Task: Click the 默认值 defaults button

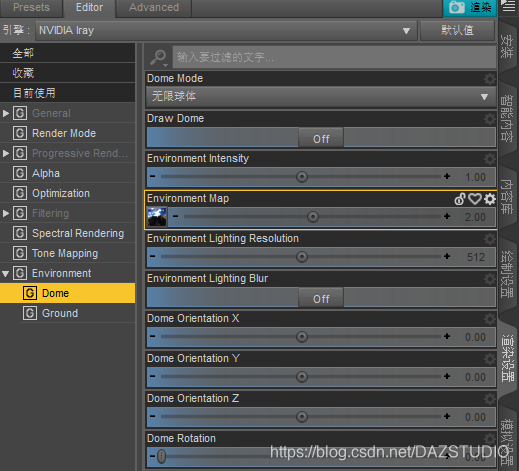Action: [457, 31]
